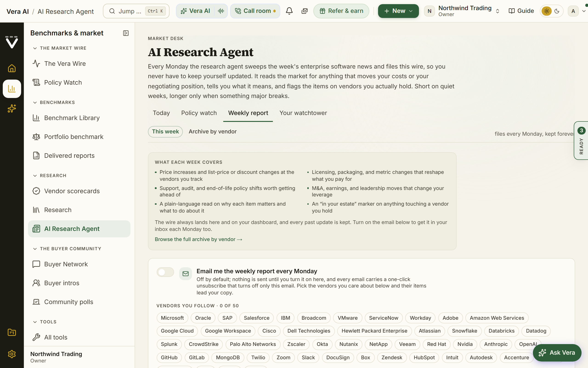Collapse the Research section
The image size is (588, 368).
pos(50,176)
